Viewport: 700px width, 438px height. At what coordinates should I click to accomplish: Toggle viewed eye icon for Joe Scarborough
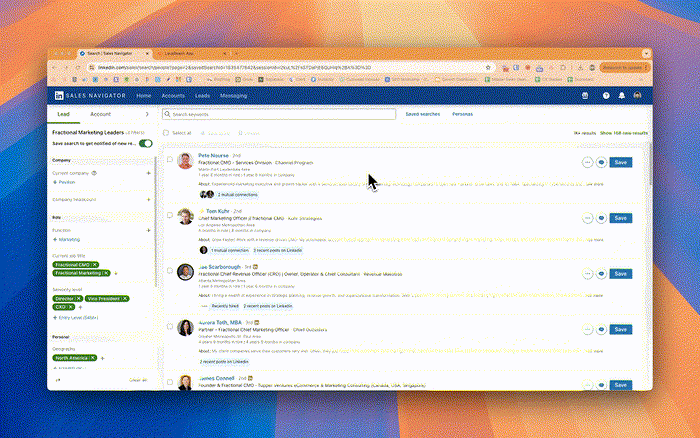pos(601,274)
